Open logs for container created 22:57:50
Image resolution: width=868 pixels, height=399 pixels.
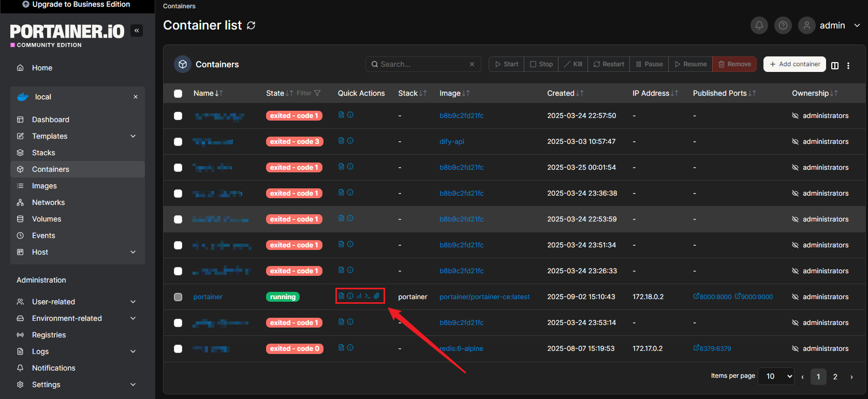point(341,114)
